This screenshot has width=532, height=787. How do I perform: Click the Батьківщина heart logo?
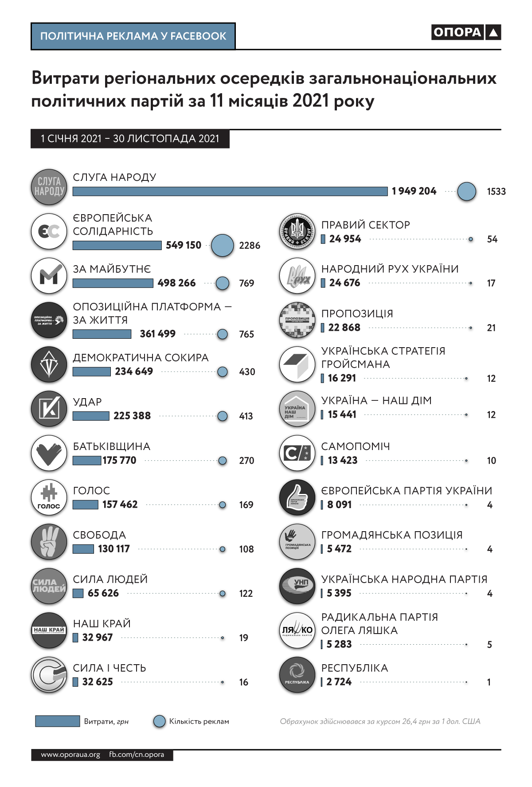point(49,453)
